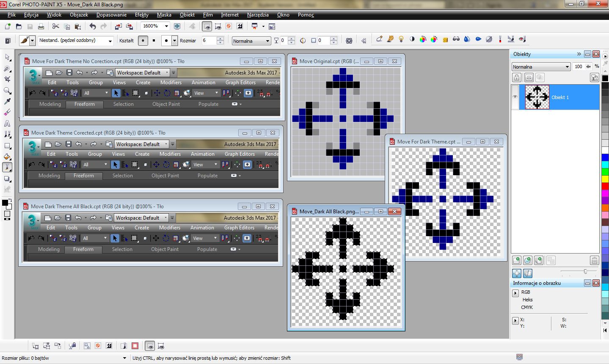Open the Maska menu
Image resolution: width=609 pixels, height=364 pixels.
[164, 15]
